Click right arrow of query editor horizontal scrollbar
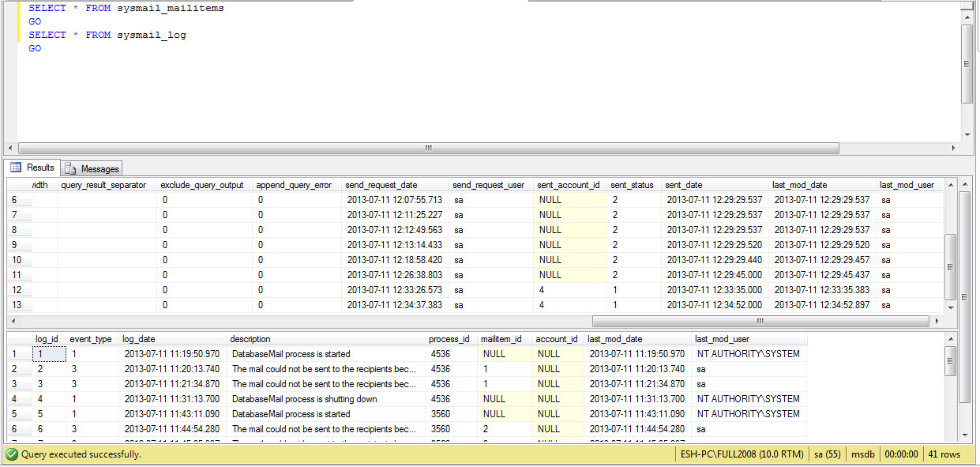 [x=953, y=148]
